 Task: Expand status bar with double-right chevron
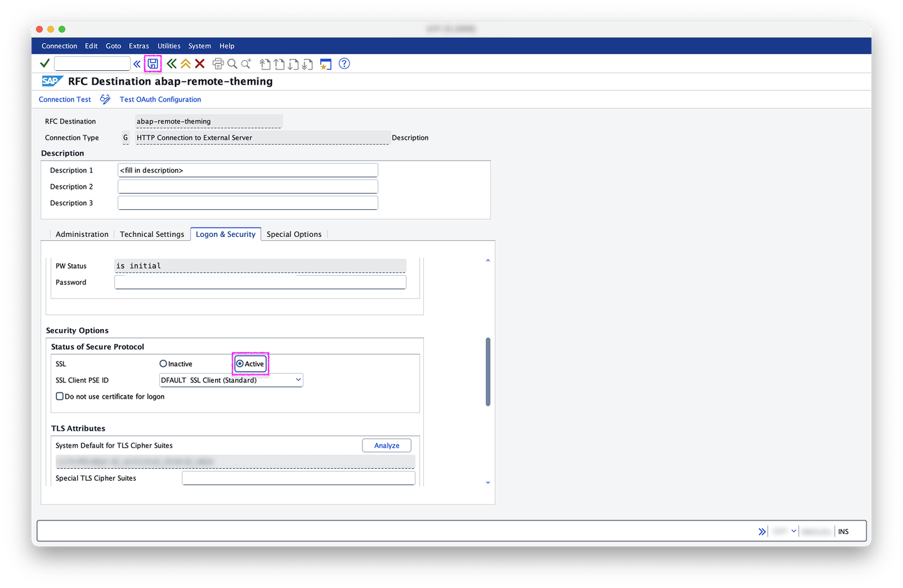point(762,532)
